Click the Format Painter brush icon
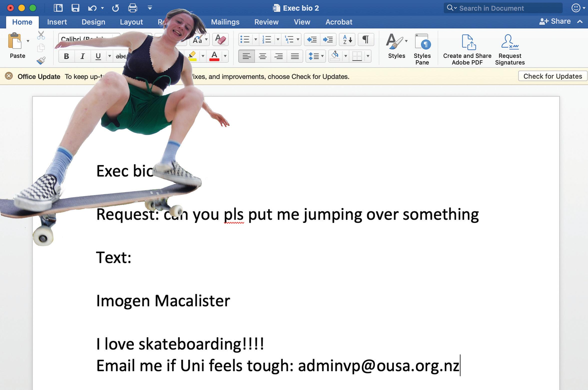 point(41,61)
